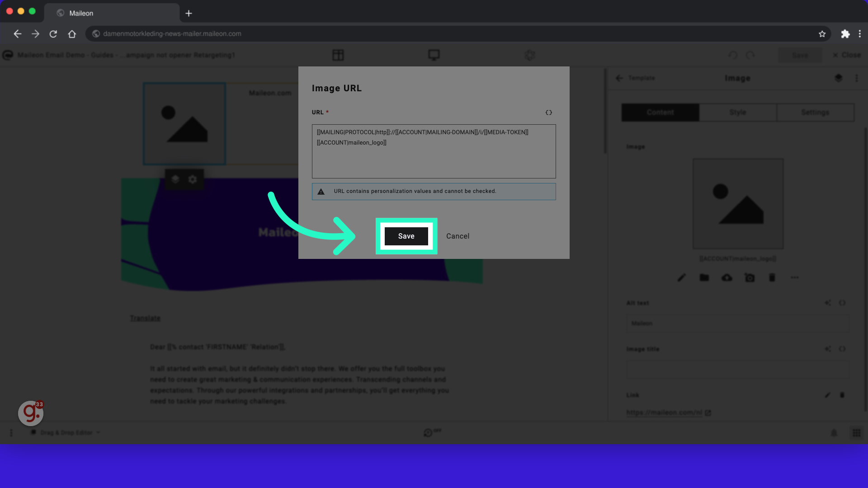Switch to desktop preview monitor icon
This screenshot has height=488, width=868.
[434, 55]
